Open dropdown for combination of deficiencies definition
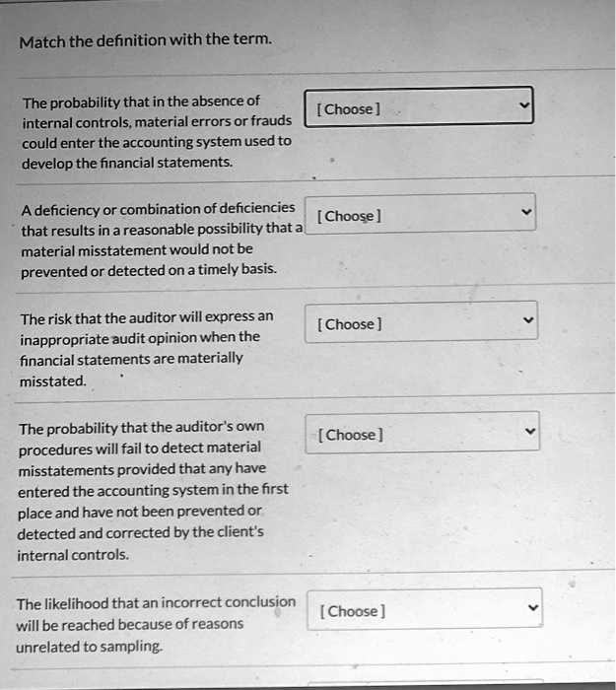 (x=420, y=214)
